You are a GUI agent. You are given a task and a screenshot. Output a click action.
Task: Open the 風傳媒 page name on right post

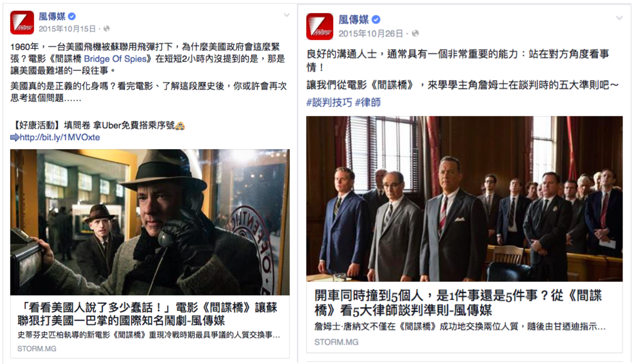point(354,19)
